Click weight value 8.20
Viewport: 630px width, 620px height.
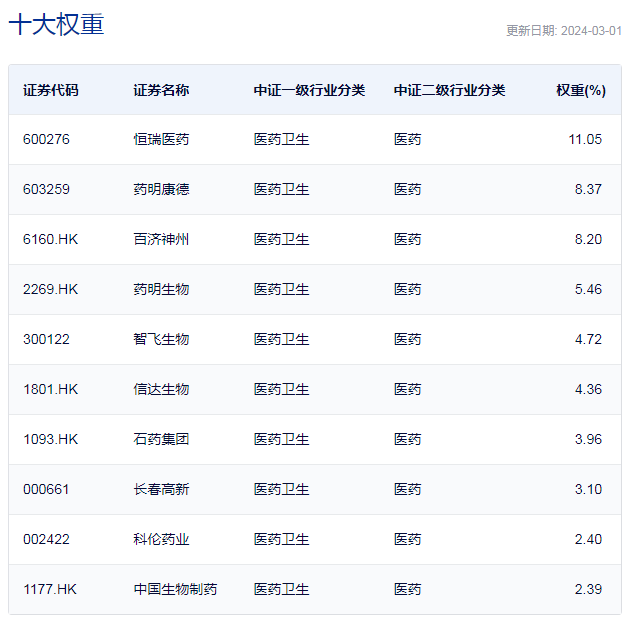(588, 239)
